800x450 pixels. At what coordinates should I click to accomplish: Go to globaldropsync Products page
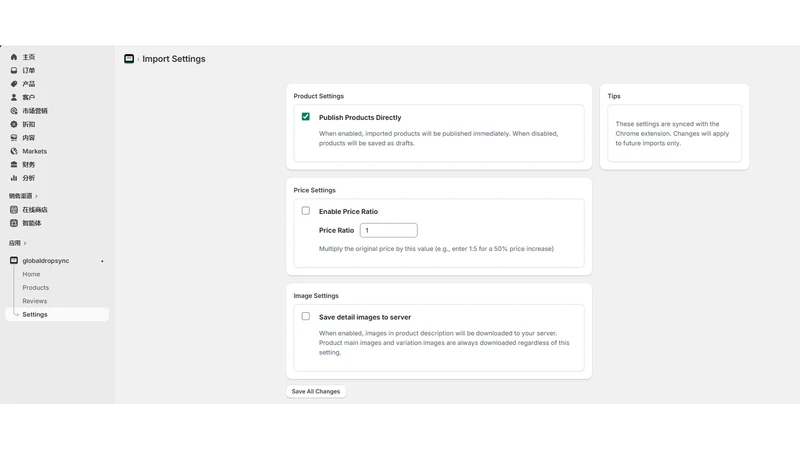[x=36, y=288]
